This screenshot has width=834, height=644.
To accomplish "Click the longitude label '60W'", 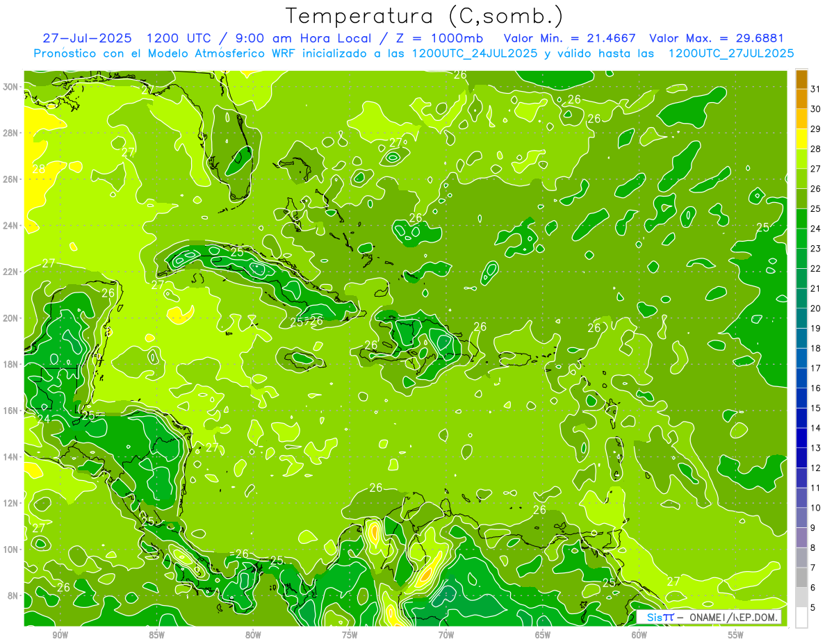I will point(639,635).
